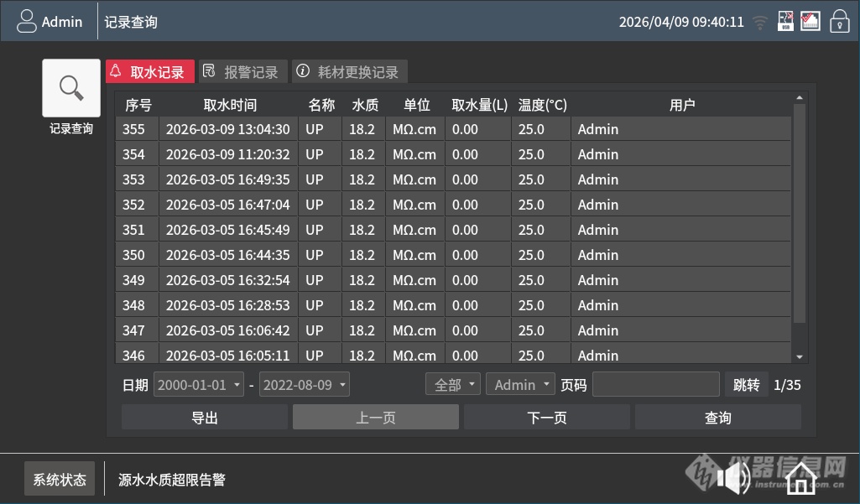This screenshot has height=504, width=860.
Task: Open the magnifier record query icon
Action: [x=71, y=88]
